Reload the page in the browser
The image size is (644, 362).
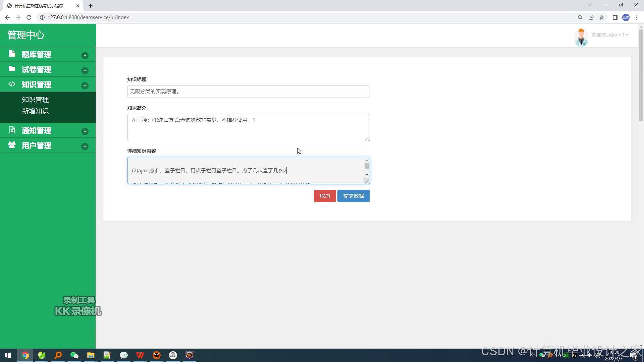[x=29, y=17]
